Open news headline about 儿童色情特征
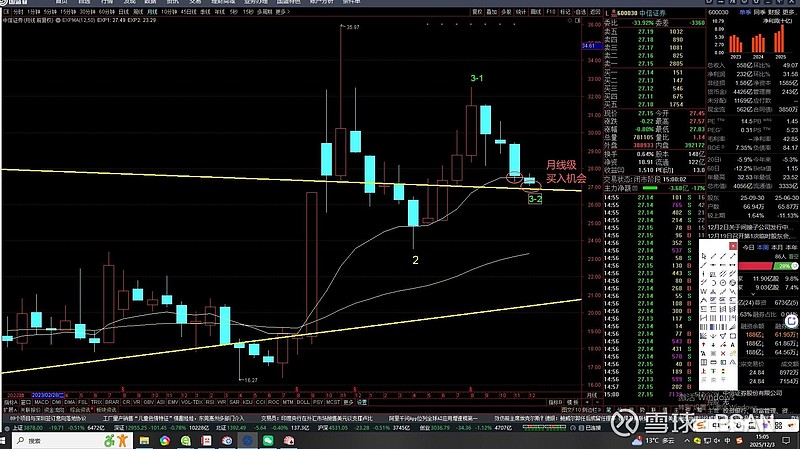The image size is (800, 449). point(173,418)
